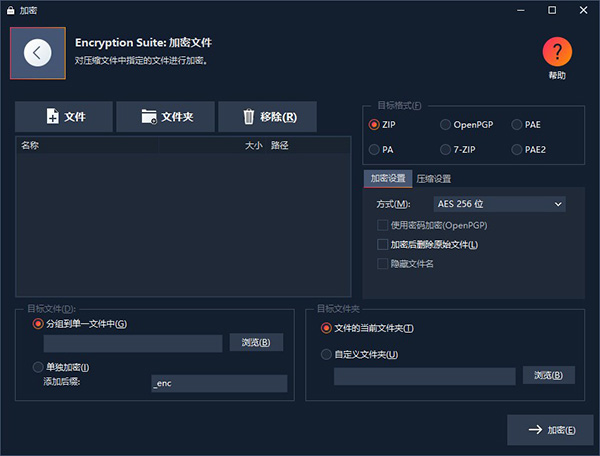Click the _enc suffix input field

219,383
